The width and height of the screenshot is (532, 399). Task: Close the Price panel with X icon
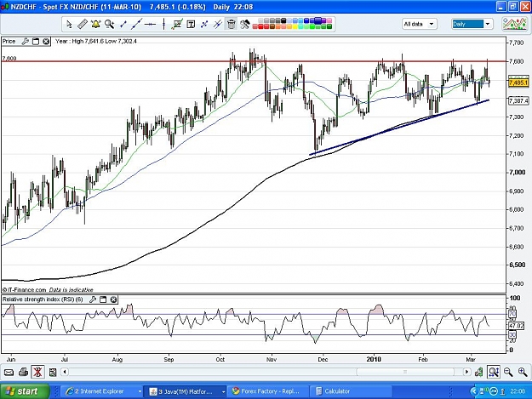pyautogui.click(x=46, y=42)
